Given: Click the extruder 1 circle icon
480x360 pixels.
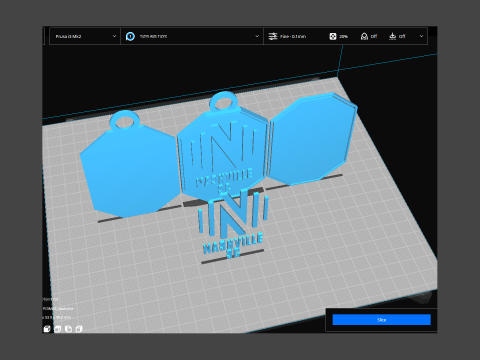Looking at the screenshot, I should (x=130, y=36).
